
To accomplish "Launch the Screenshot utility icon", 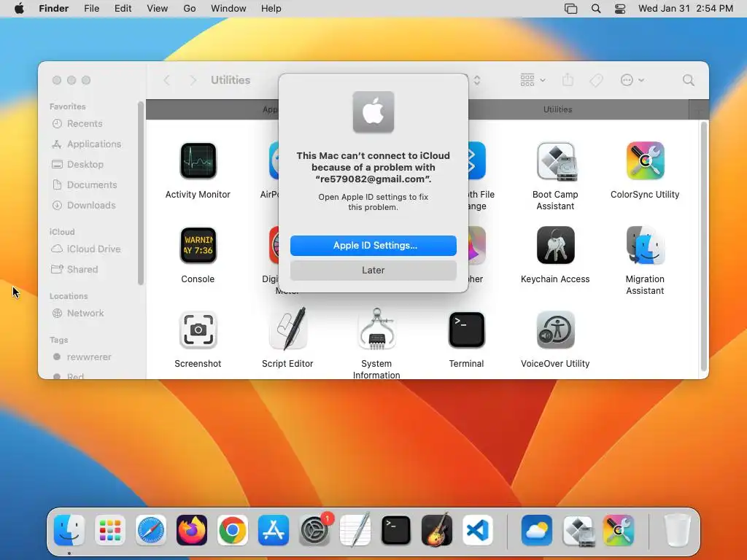I will coord(198,330).
